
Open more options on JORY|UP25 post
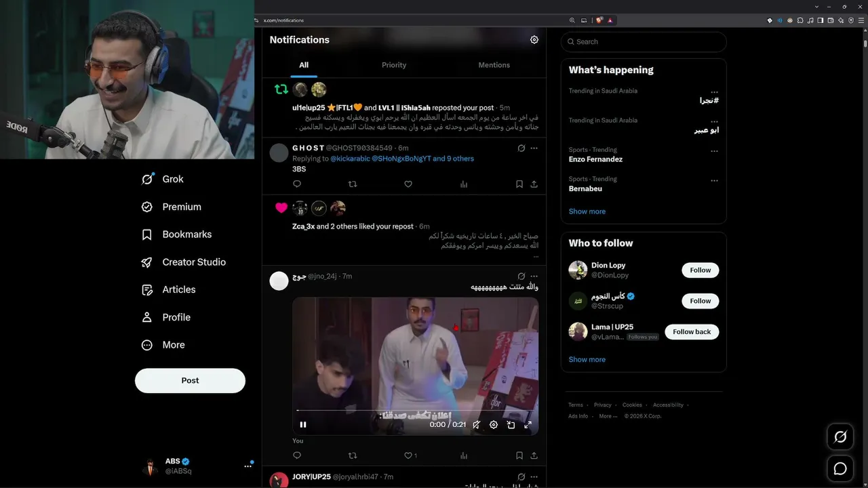coord(534,477)
